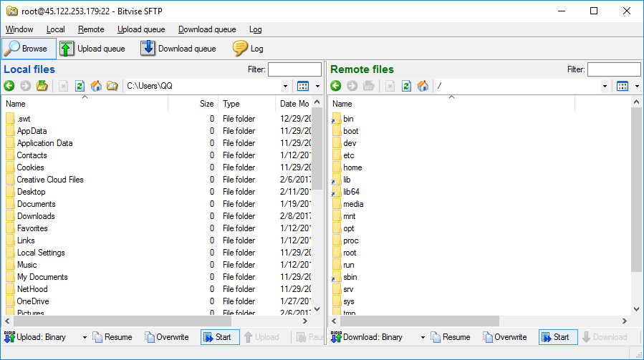Viewport: 644px width, 360px height.
Task: Click the Browse toolbar button
Action: point(29,49)
